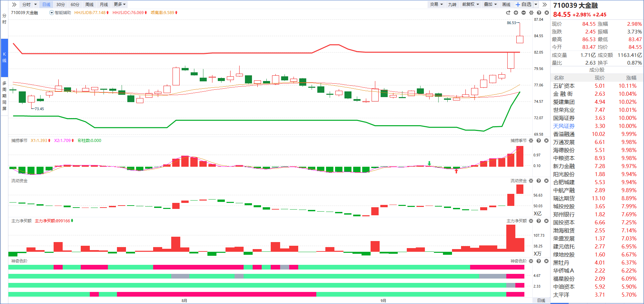Viewport: 644px width, 304px height.
Task: Select 金融街 row in constituent list
Action: click(x=597, y=94)
